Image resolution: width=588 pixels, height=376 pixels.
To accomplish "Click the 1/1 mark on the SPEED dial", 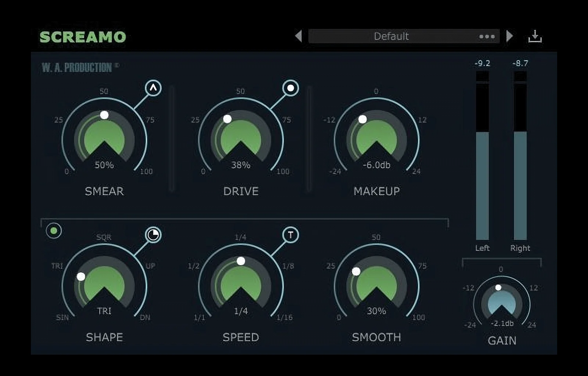I will pyautogui.click(x=200, y=318).
